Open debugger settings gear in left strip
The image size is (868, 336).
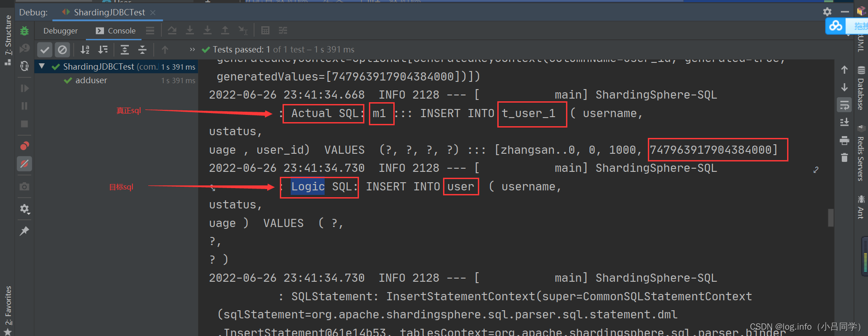(24, 209)
